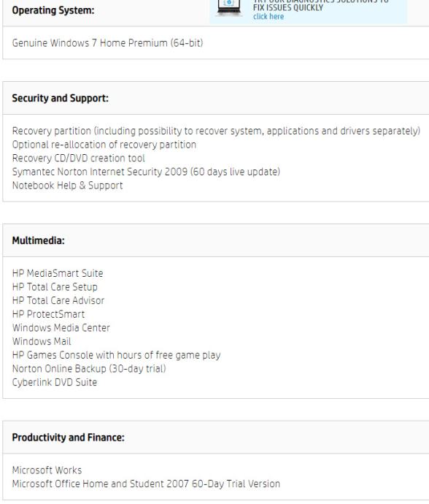This screenshot has height=504, width=429.
Task: Click the HP ProtectSmart entry
Action: coord(48,314)
